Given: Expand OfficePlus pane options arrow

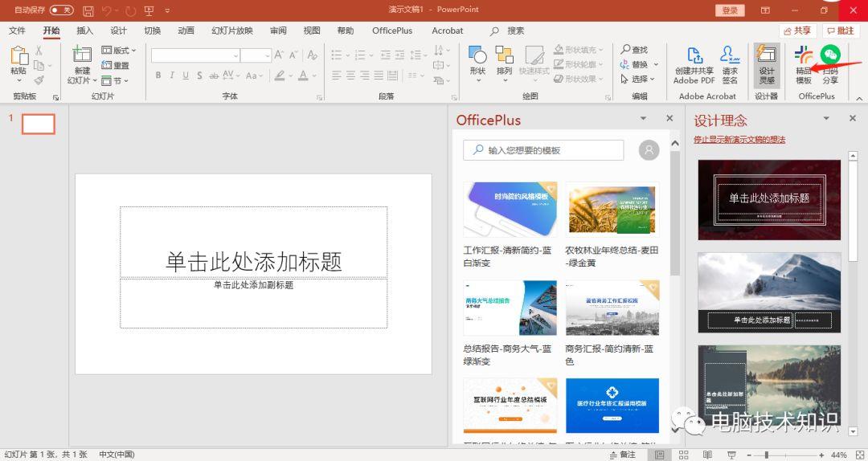Looking at the screenshot, I should pyautogui.click(x=643, y=118).
